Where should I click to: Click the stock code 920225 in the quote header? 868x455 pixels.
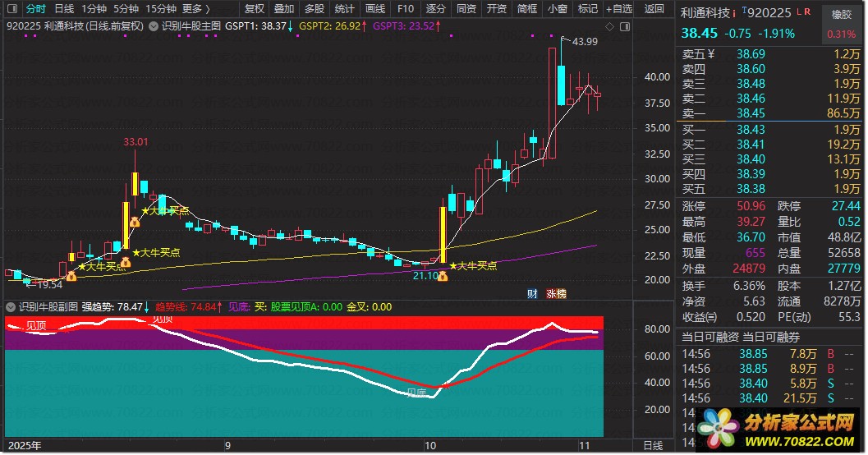[770, 13]
